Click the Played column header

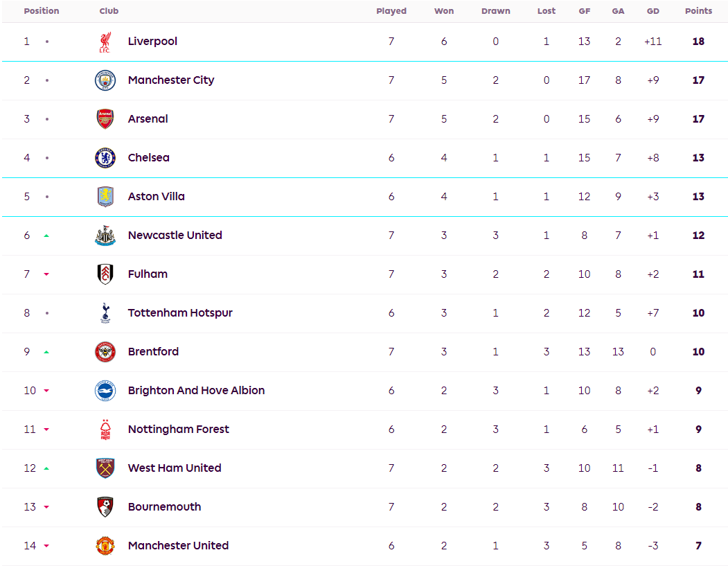tap(391, 11)
